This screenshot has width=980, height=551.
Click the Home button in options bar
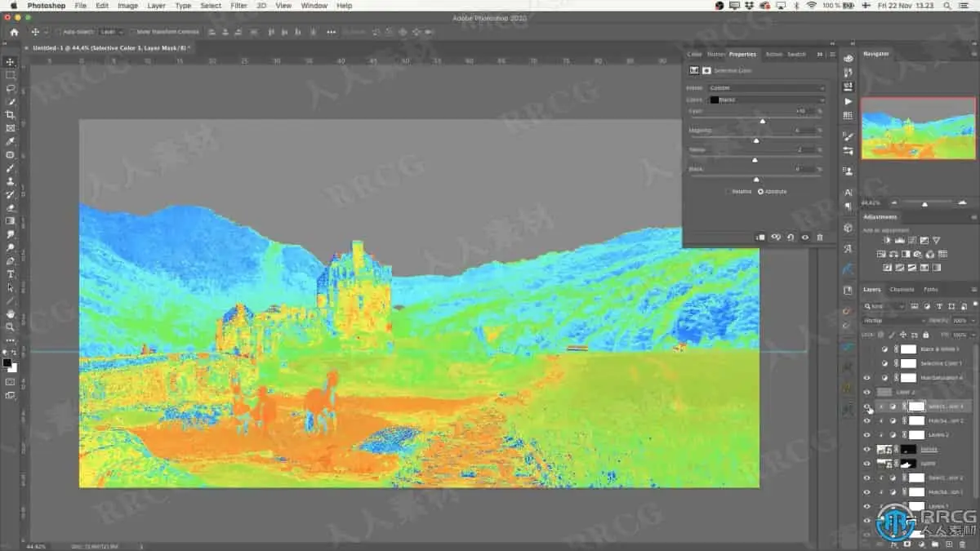[14, 32]
